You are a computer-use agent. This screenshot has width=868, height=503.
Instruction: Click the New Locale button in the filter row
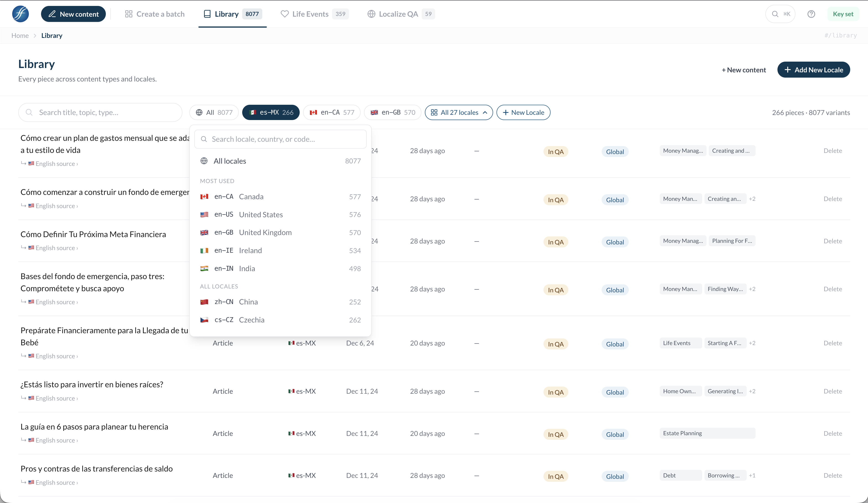(x=523, y=112)
